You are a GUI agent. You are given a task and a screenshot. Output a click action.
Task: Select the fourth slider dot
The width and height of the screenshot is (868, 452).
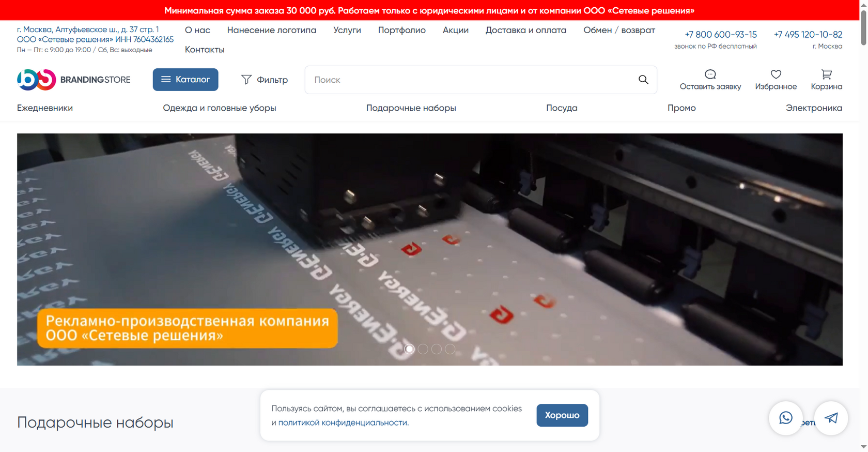(450, 349)
